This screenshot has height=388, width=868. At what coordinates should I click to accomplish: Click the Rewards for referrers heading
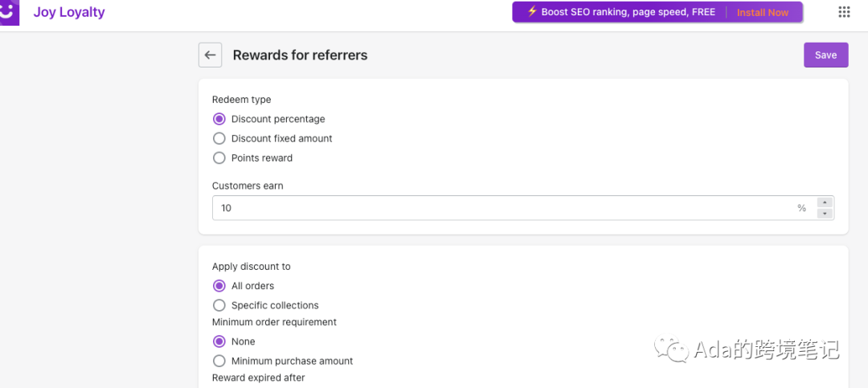300,55
